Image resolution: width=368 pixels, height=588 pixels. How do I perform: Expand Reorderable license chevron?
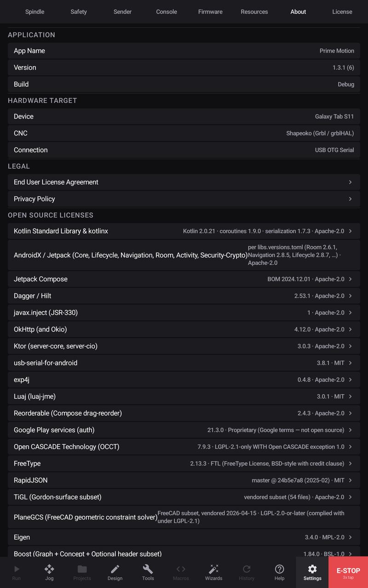[x=351, y=413]
